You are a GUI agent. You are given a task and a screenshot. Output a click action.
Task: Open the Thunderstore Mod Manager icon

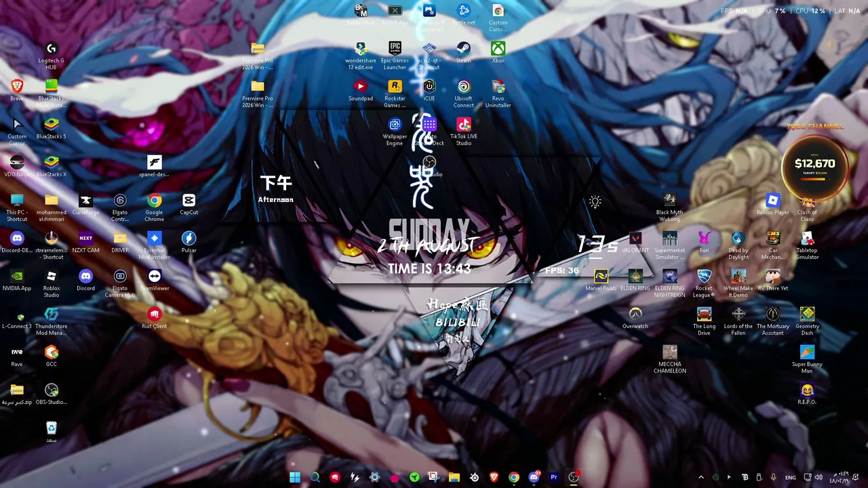click(52, 321)
